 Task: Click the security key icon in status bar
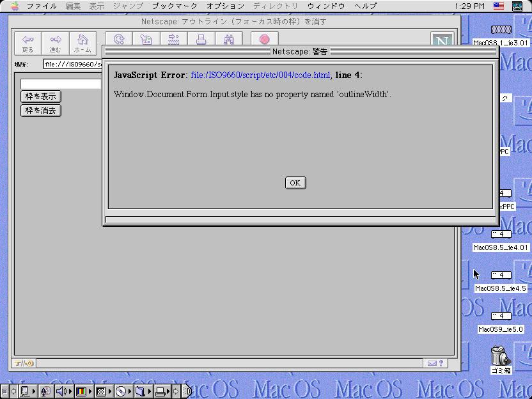pyautogui.click(x=24, y=363)
